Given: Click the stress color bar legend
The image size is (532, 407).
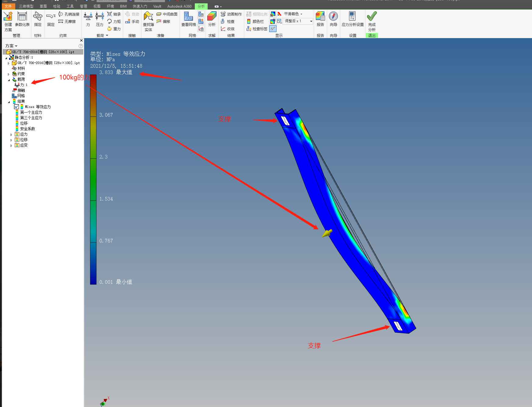Looking at the screenshot, I should 93,180.
